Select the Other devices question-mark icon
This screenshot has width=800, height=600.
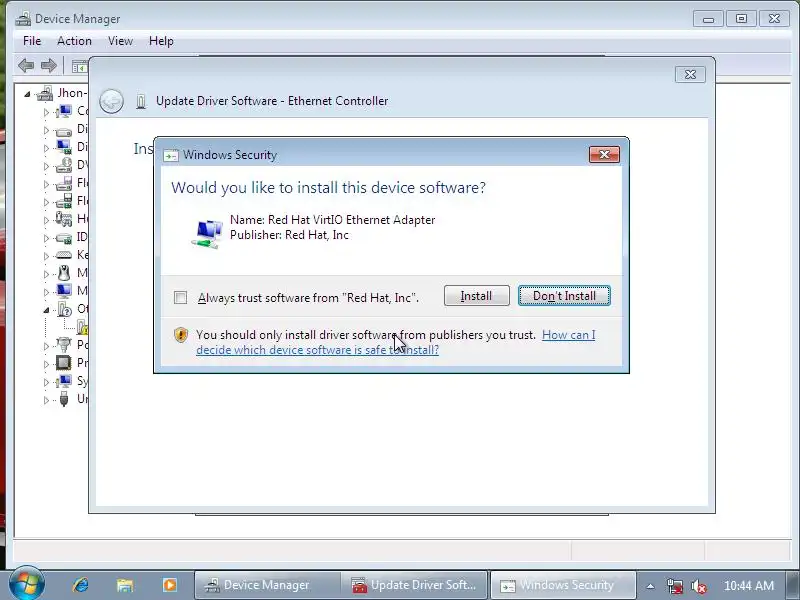[x=65, y=309]
